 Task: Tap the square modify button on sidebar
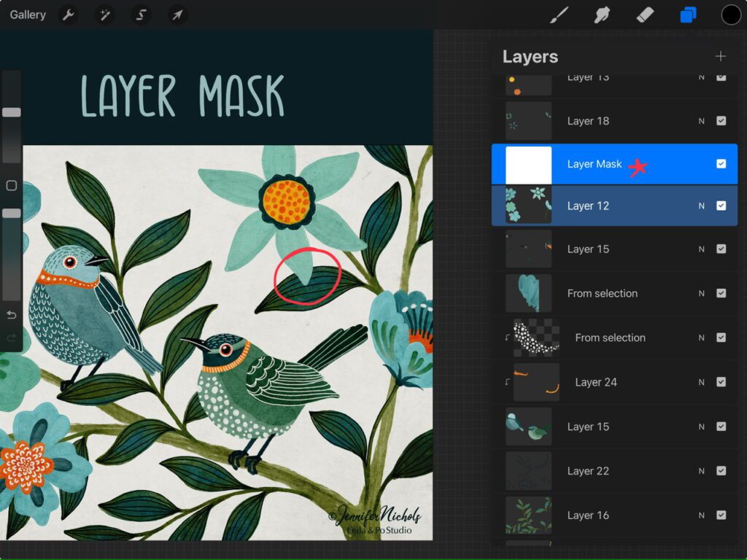12,185
